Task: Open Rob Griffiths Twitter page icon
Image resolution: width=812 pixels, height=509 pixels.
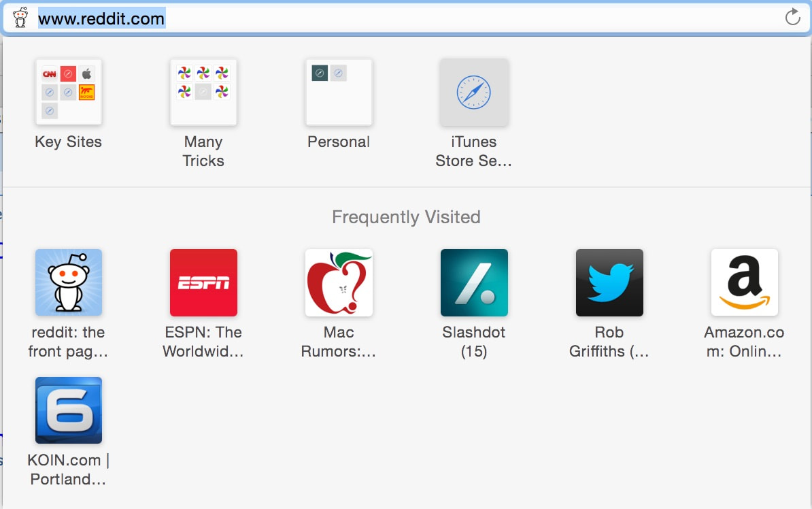Action: [x=609, y=282]
